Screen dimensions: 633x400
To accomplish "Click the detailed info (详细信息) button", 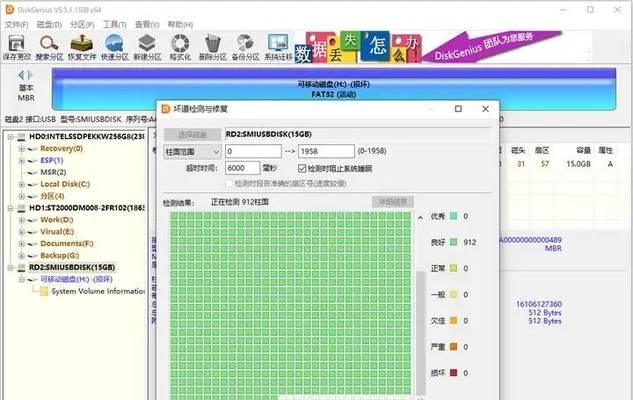I will pyautogui.click(x=392, y=202).
